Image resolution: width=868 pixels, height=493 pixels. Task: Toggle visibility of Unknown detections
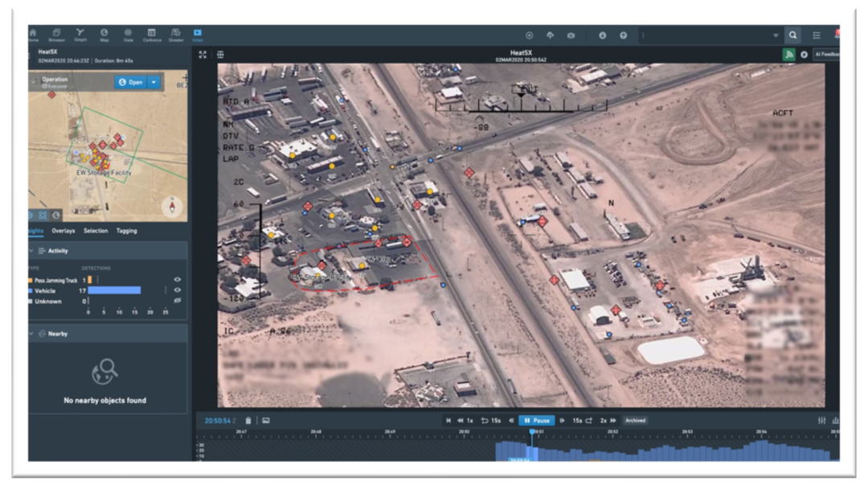click(x=177, y=301)
